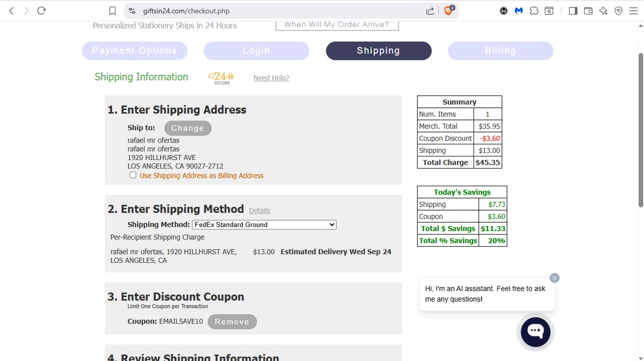This screenshot has width=644, height=361.
Task: Click the Use Shipping Address as Billing label
Action: pos(201,176)
